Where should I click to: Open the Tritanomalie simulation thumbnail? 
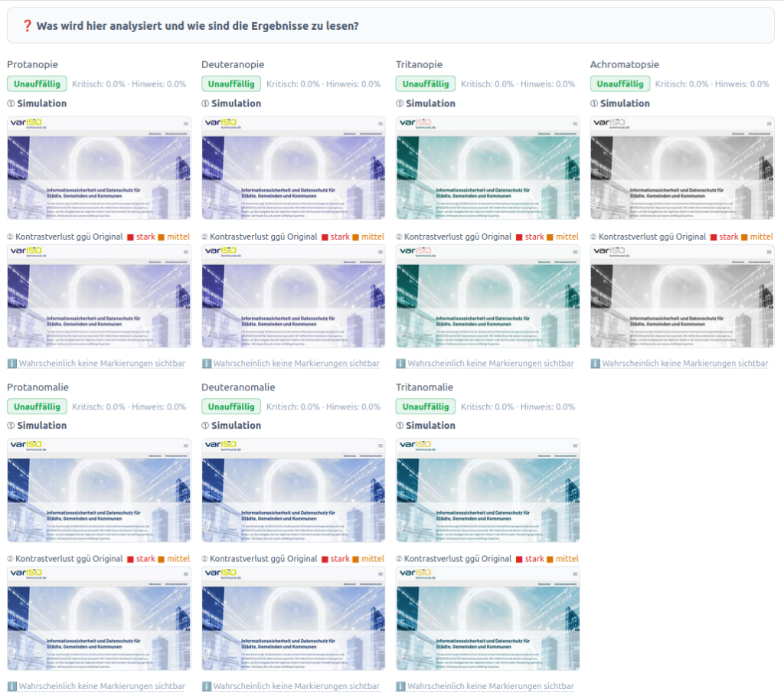[488, 491]
